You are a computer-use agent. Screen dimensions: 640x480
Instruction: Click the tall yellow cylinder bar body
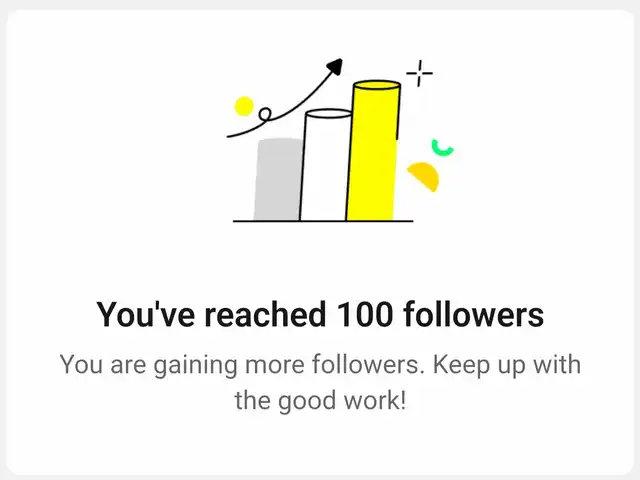pyautogui.click(x=372, y=155)
